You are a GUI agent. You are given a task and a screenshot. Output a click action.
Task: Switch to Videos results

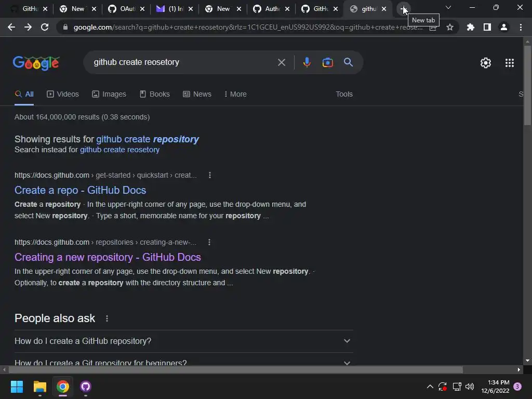63,94
